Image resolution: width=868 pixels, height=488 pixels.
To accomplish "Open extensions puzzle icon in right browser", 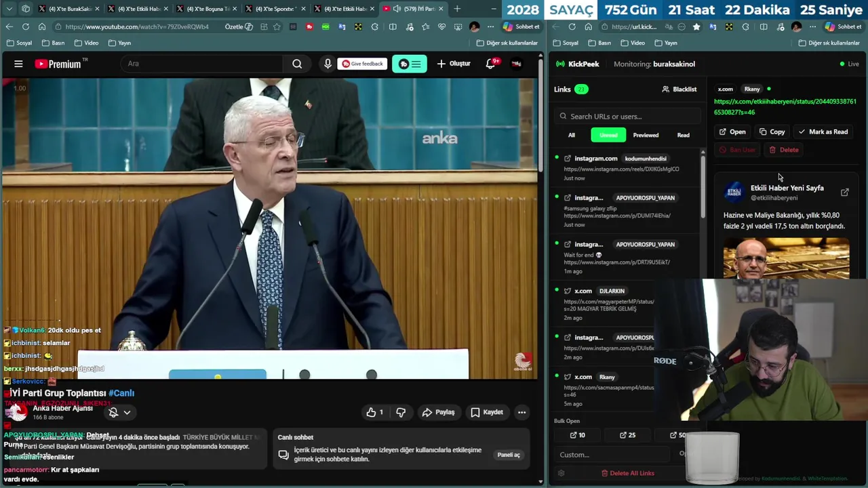I will click(x=745, y=26).
